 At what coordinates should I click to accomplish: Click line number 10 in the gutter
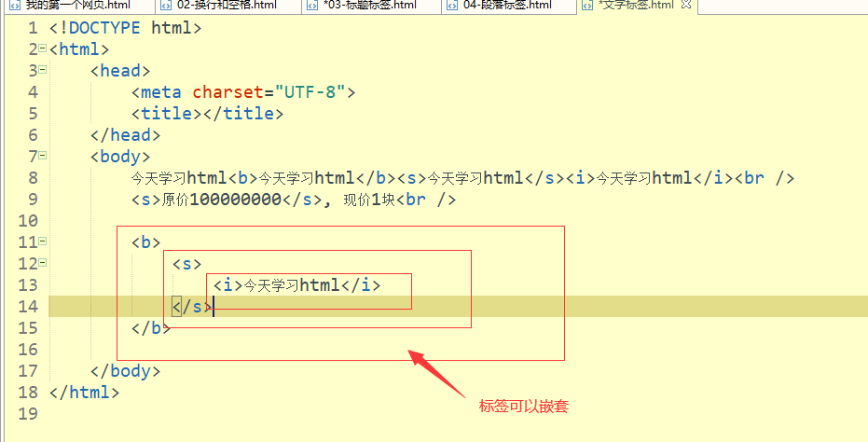(x=28, y=220)
